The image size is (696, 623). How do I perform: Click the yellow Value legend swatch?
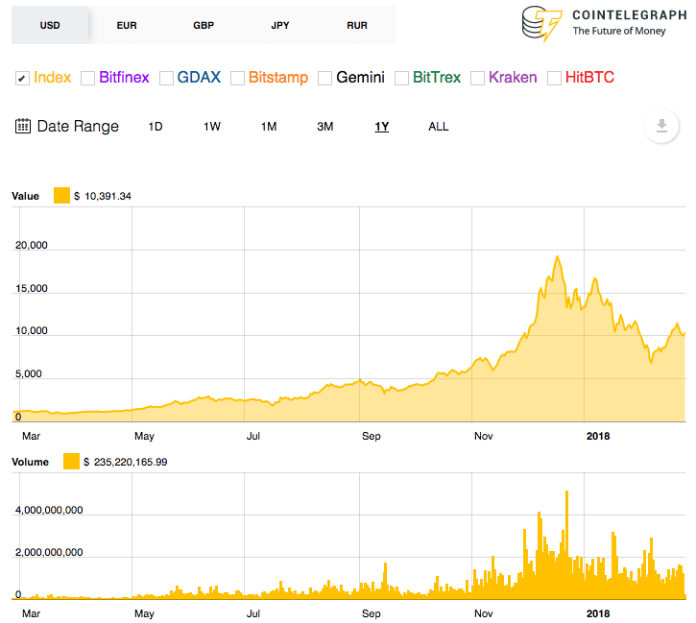tap(61, 196)
